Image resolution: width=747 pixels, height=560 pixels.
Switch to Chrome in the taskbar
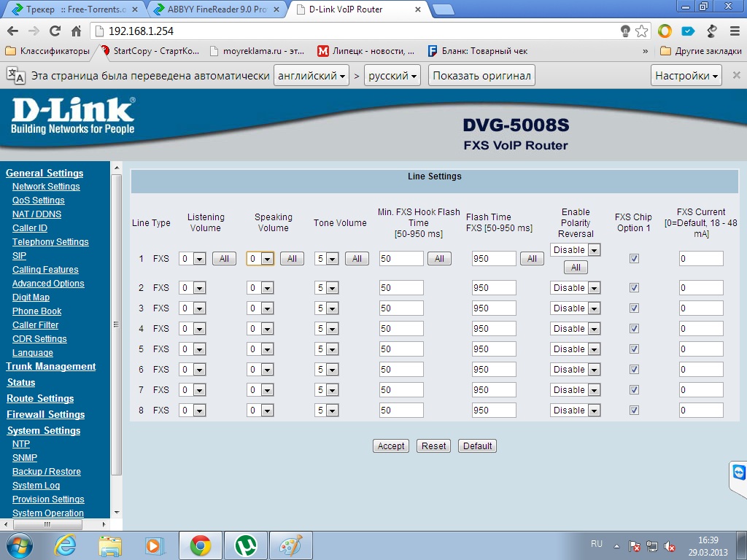[x=200, y=545]
